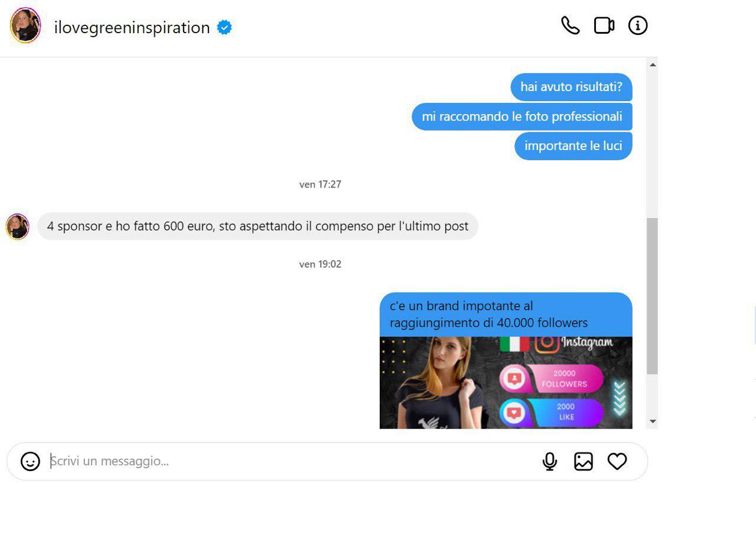
Task: Select the 'hai avuto risultati?' message bubble
Action: [x=571, y=87]
